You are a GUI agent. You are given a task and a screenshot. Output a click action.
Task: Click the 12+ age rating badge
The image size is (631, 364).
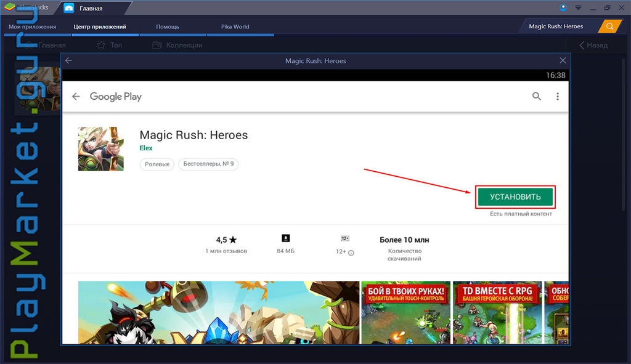point(345,238)
